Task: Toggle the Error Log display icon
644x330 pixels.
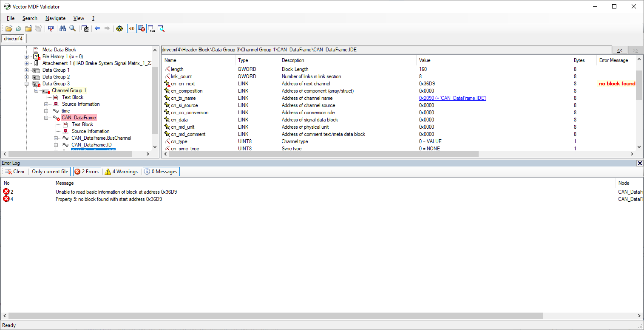Action: (x=141, y=28)
